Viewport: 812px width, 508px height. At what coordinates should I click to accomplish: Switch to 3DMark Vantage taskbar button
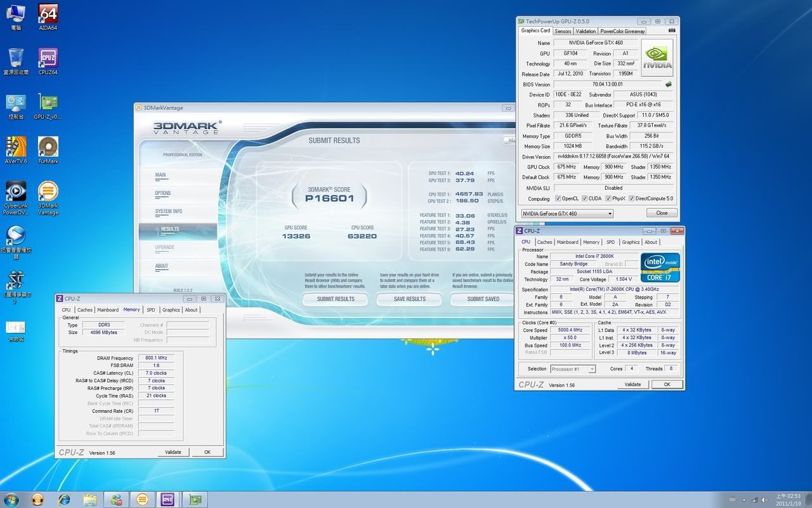[x=142, y=499]
